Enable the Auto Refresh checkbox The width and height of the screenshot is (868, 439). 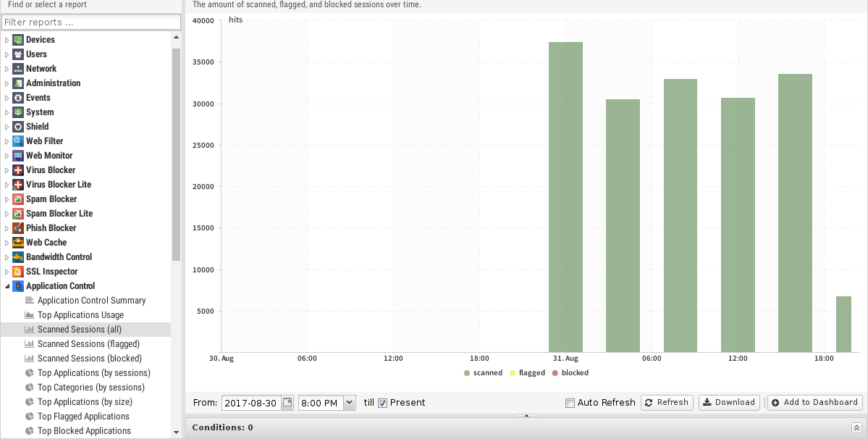click(570, 403)
